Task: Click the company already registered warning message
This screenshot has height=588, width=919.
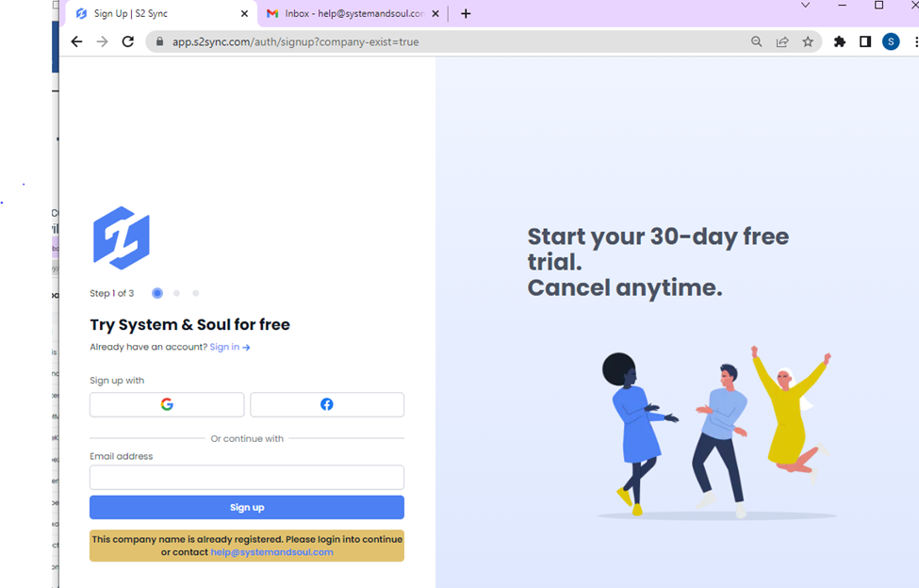Action: (247, 546)
